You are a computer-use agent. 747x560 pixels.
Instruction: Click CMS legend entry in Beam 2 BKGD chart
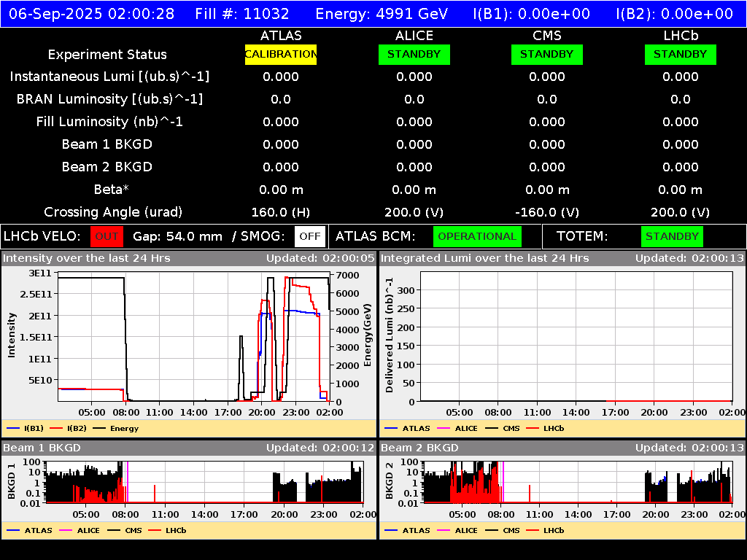(x=502, y=530)
